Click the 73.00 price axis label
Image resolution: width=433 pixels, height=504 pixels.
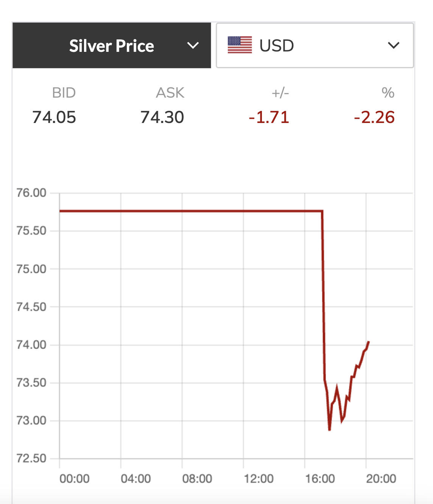pyautogui.click(x=31, y=420)
